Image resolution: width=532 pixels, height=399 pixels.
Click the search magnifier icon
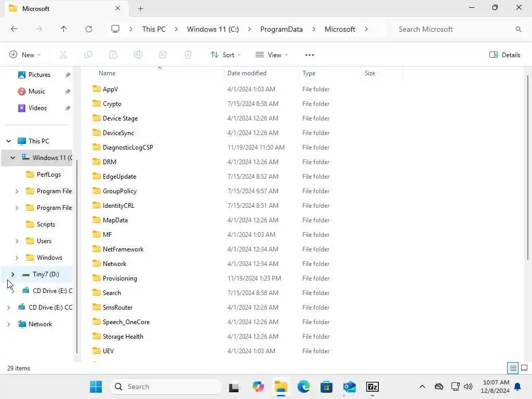pyautogui.click(x=518, y=29)
